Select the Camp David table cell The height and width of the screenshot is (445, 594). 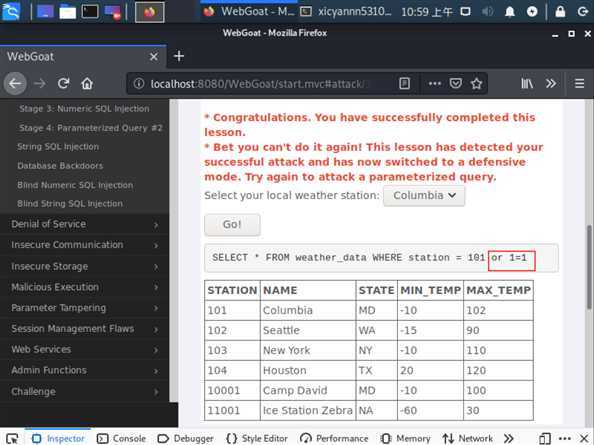pyautogui.click(x=308, y=390)
